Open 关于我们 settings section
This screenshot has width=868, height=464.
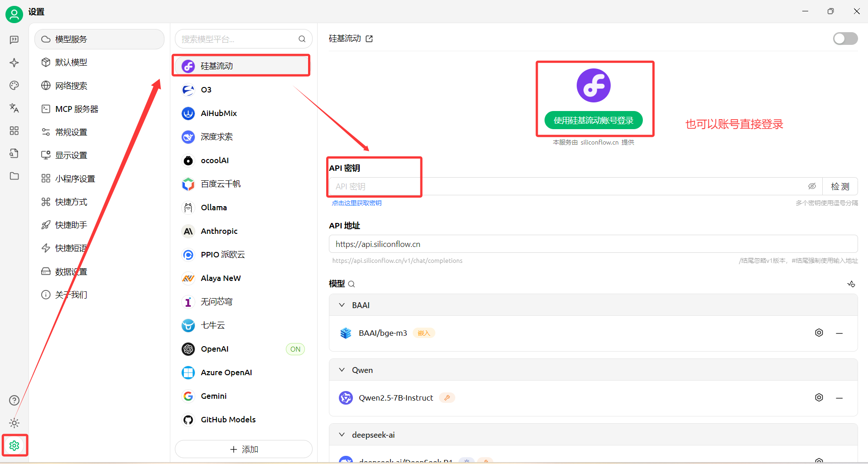pyautogui.click(x=99, y=295)
